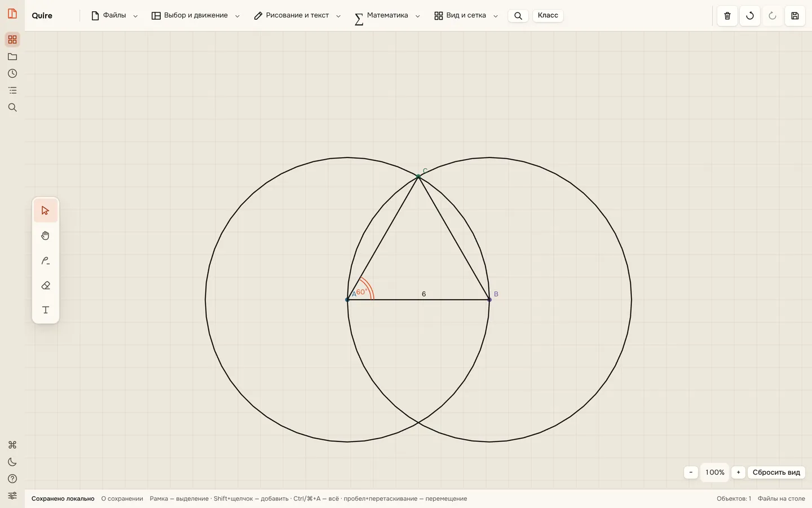Select point B on the canvas

(x=489, y=300)
